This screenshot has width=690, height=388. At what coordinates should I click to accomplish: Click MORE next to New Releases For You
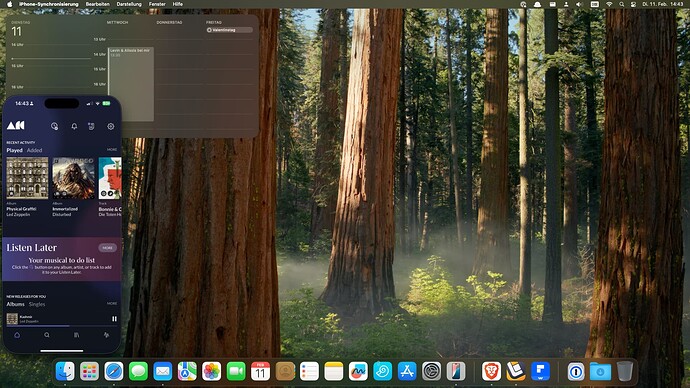[112, 304]
